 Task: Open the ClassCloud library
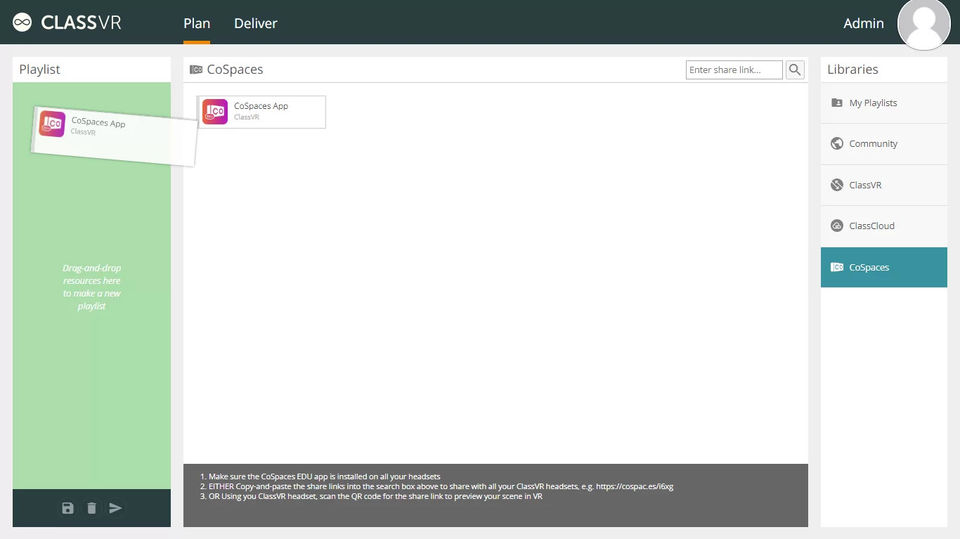(x=883, y=226)
